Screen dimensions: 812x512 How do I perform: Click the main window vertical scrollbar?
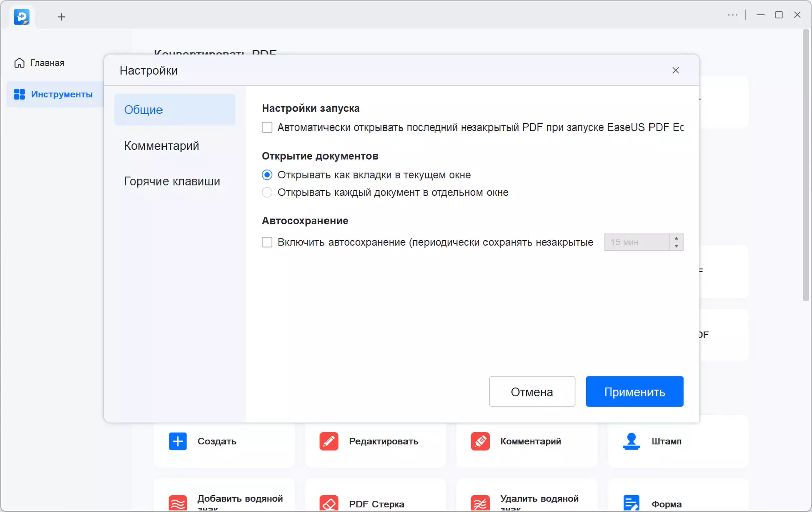(806, 166)
